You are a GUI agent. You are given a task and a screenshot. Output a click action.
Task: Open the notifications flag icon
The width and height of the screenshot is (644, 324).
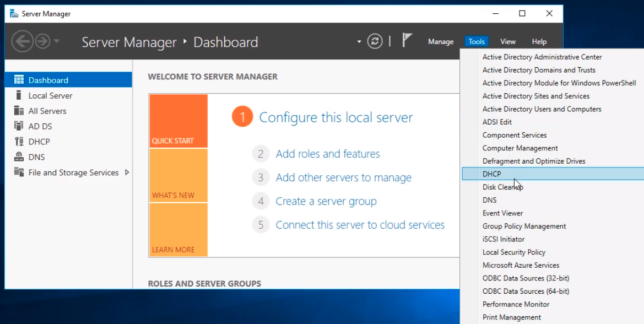click(x=407, y=40)
